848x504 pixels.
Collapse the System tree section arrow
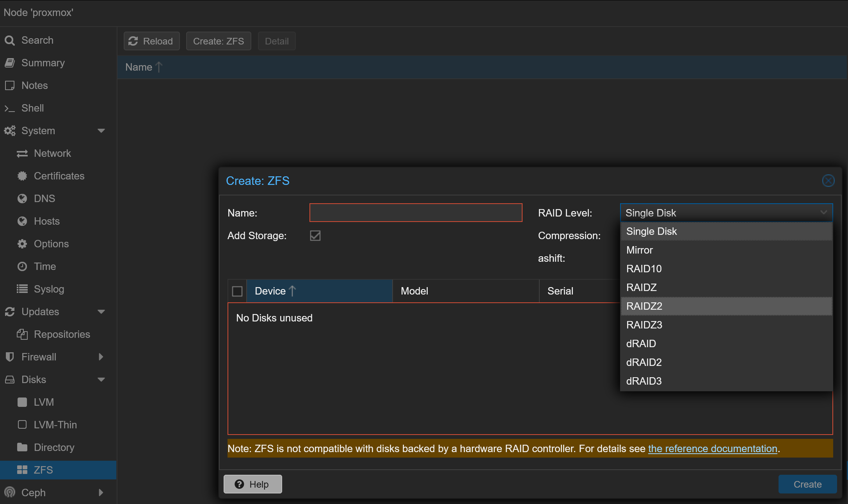(101, 131)
